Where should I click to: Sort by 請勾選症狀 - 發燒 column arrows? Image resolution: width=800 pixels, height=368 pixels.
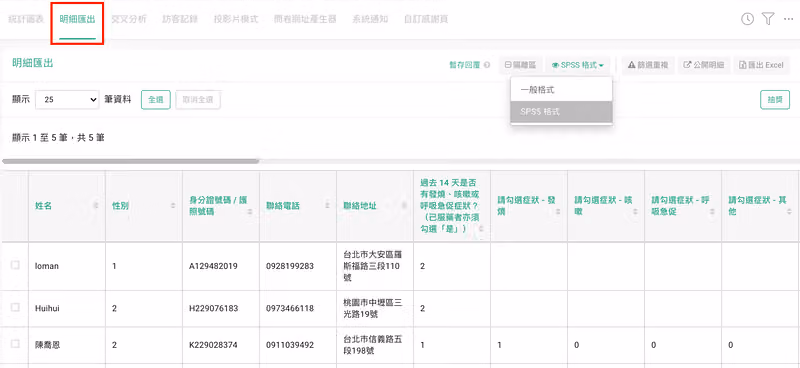[558, 211]
